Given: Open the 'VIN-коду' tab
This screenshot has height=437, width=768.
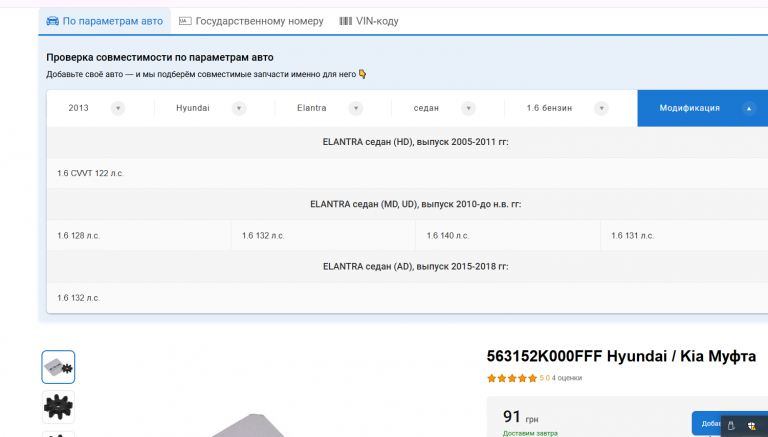Looking at the screenshot, I should (369, 21).
